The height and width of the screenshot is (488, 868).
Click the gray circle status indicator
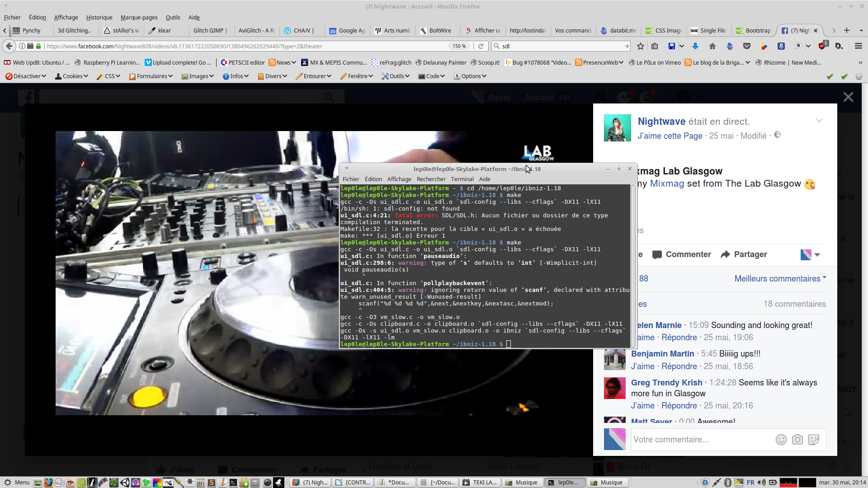[859, 76]
